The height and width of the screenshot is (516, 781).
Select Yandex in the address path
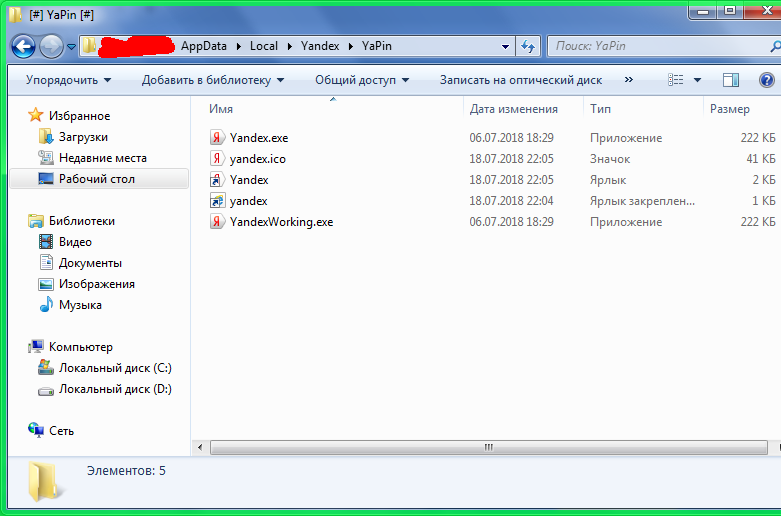320,46
